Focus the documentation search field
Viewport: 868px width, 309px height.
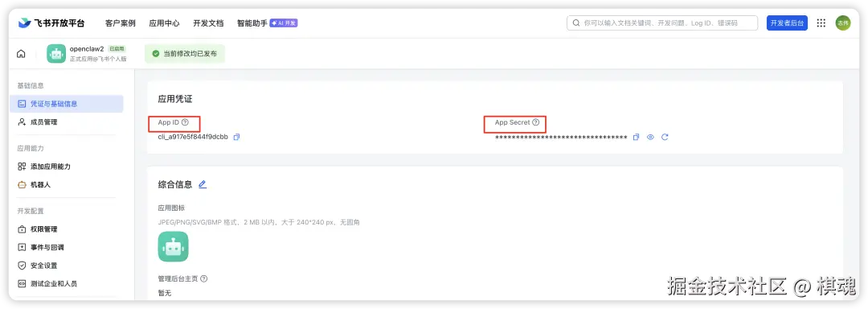click(x=662, y=23)
